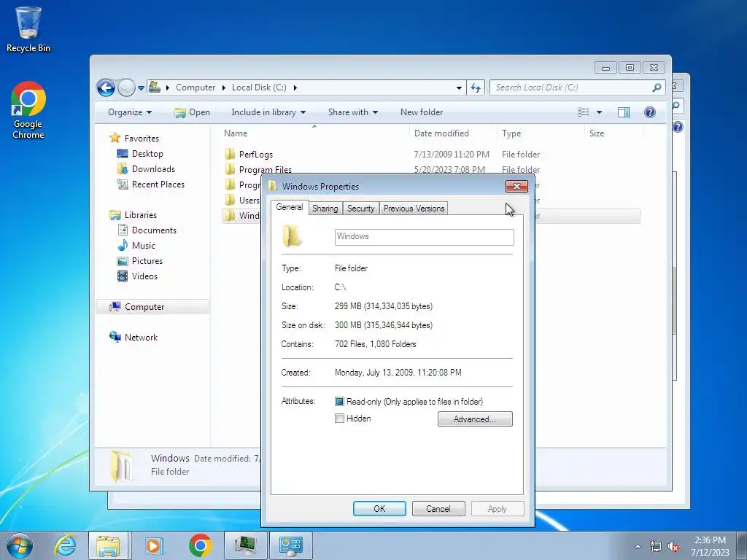Open Explorer help question mark icon
The width and height of the screenshot is (747, 560).
point(650,112)
